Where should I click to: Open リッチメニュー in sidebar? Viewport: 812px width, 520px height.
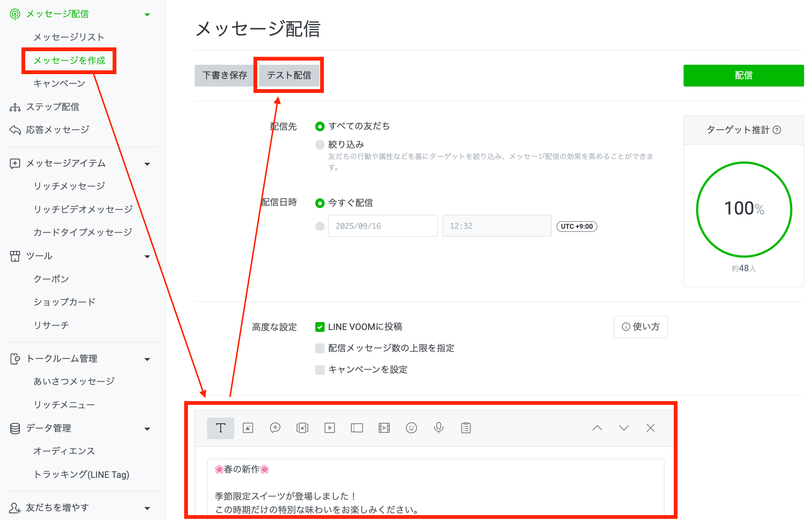tap(64, 405)
